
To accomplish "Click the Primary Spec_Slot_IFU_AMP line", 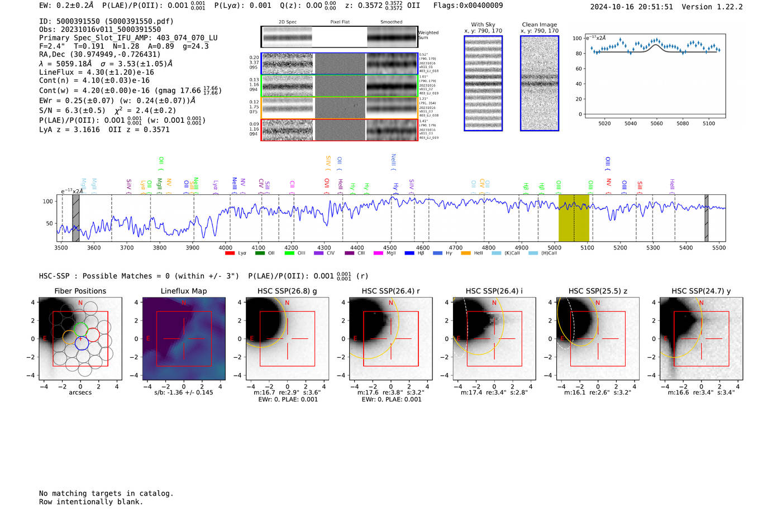I will tap(128, 38).
